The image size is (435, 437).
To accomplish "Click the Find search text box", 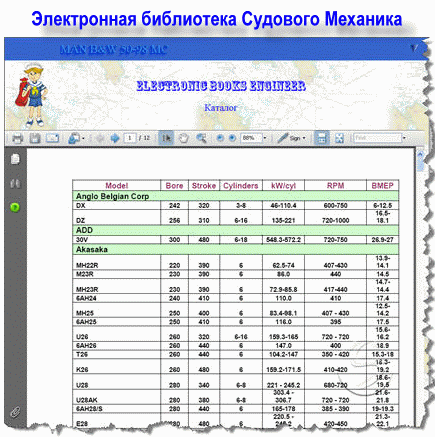I will pos(377,138).
